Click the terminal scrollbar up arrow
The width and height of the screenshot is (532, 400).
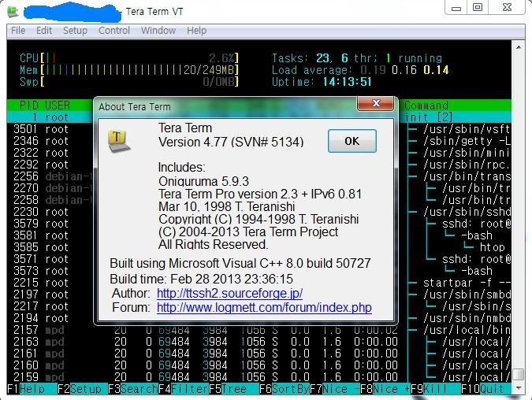[519, 47]
